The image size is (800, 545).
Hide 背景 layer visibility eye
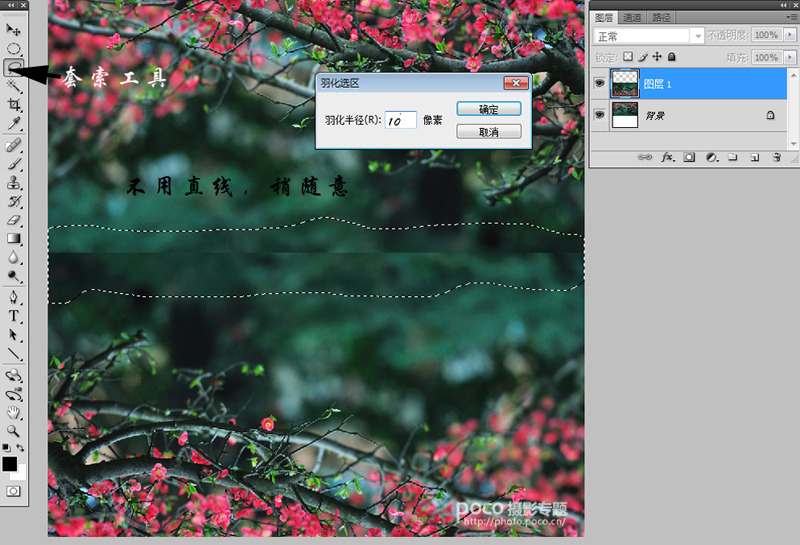(x=599, y=115)
